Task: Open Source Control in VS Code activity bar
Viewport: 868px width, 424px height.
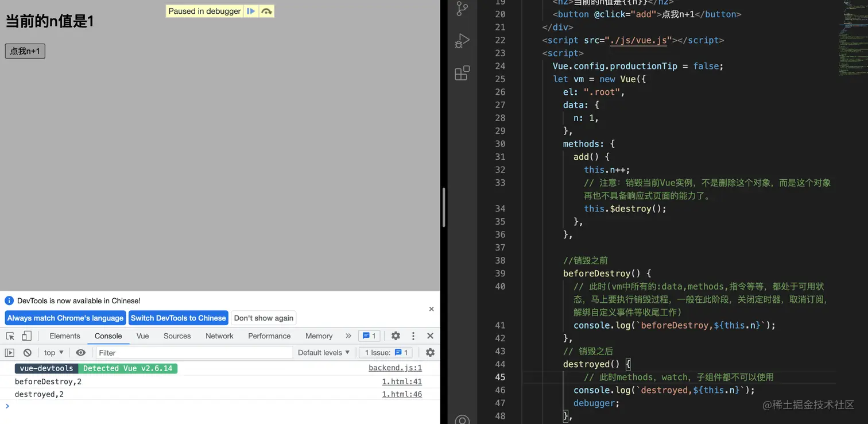Action: [x=462, y=8]
